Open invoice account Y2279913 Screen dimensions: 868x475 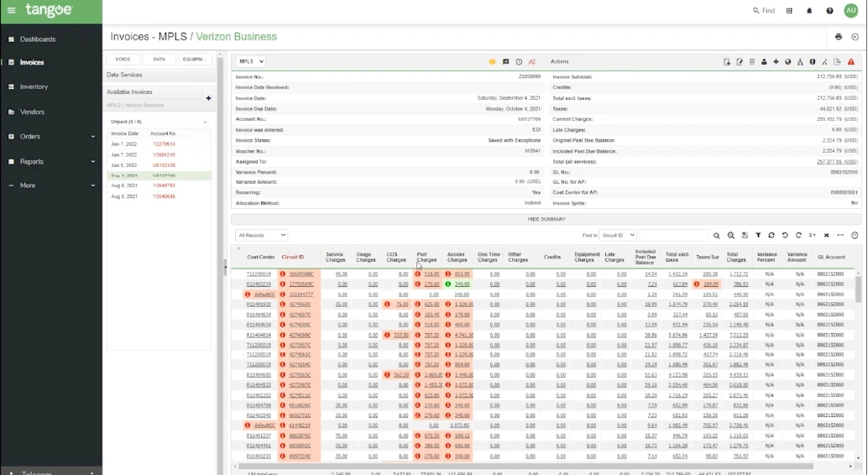tap(164, 144)
